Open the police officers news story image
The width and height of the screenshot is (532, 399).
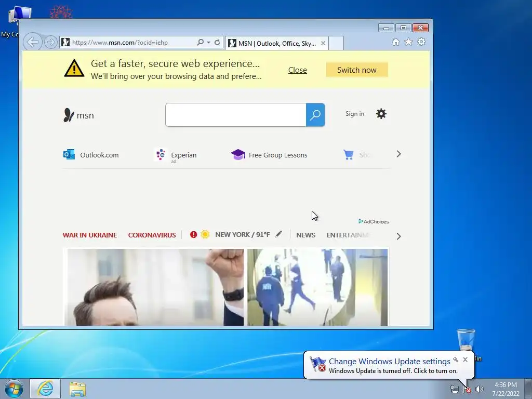pyautogui.click(x=317, y=287)
